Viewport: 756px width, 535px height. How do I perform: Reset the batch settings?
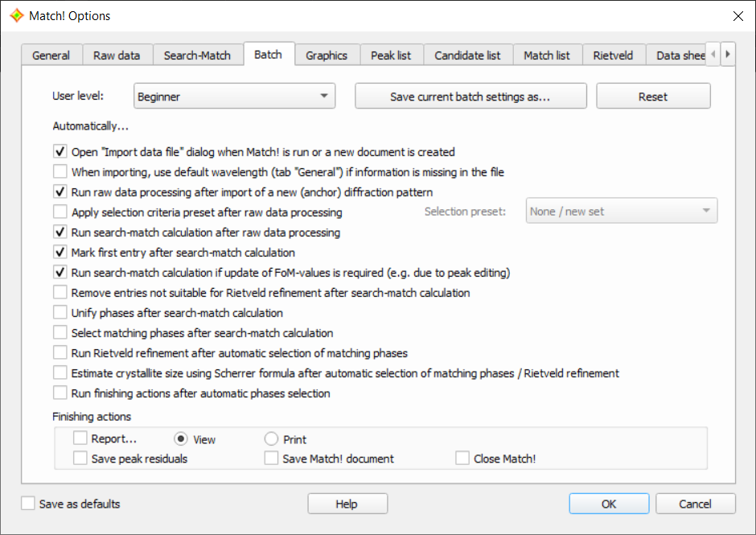tap(653, 97)
